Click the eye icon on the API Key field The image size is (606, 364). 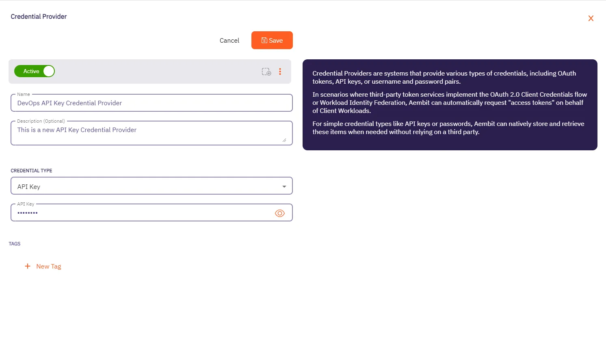280,213
